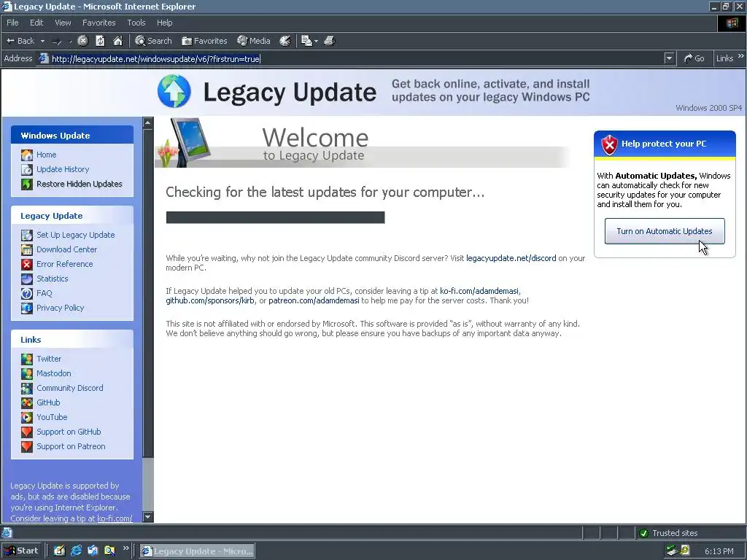Click the YouTube icon in Links
747x560 pixels.
27,418
